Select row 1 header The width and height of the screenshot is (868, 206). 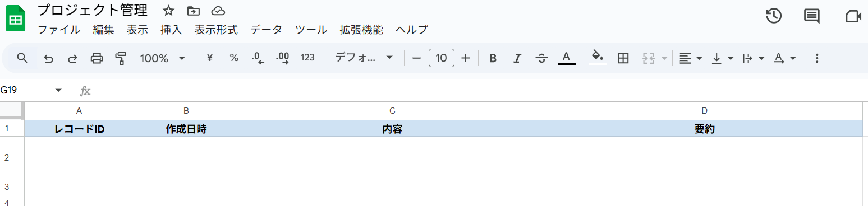[12, 128]
